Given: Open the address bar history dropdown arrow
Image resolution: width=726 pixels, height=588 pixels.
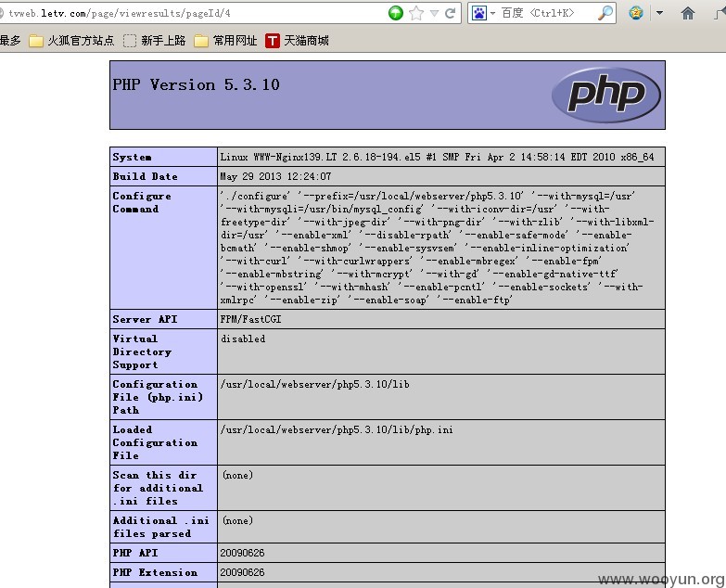Looking at the screenshot, I should pos(434,13).
